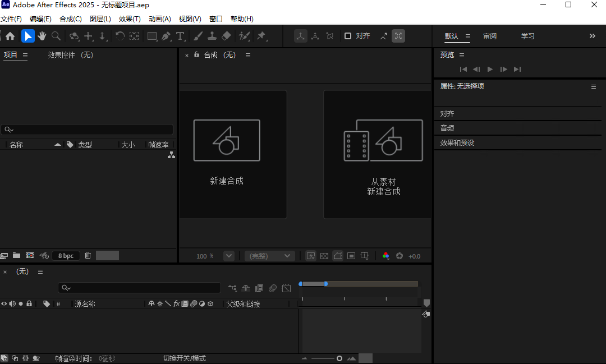Toggle motion blur enable in timeline
The height and width of the screenshot is (364, 606).
point(273,288)
